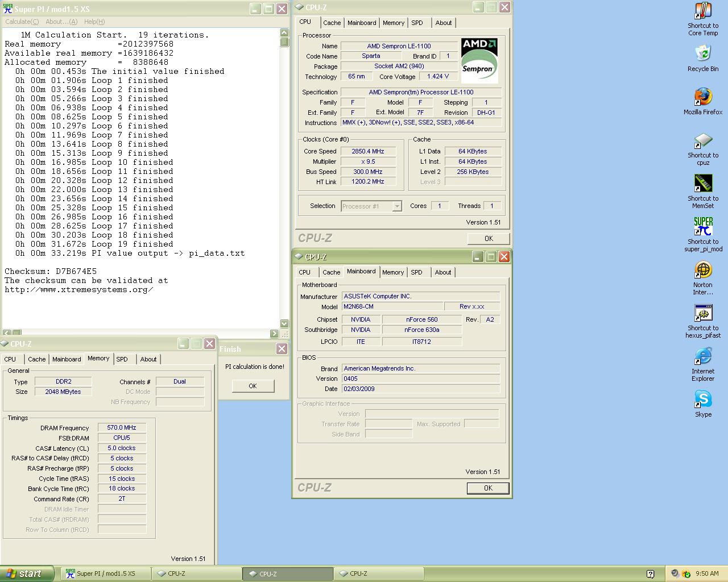728x582 pixels.
Task: Switch to Memory tab in top CPU-Z window
Action: point(394,23)
